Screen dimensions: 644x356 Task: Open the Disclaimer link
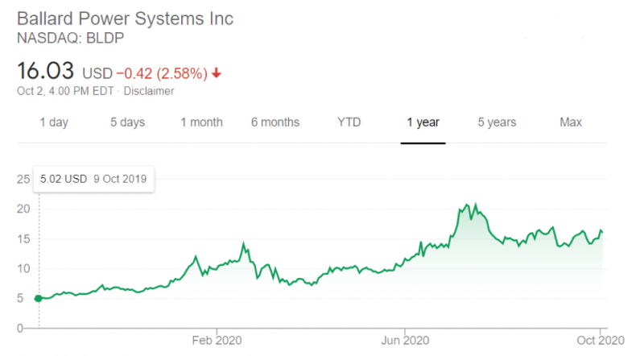pyautogui.click(x=149, y=91)
